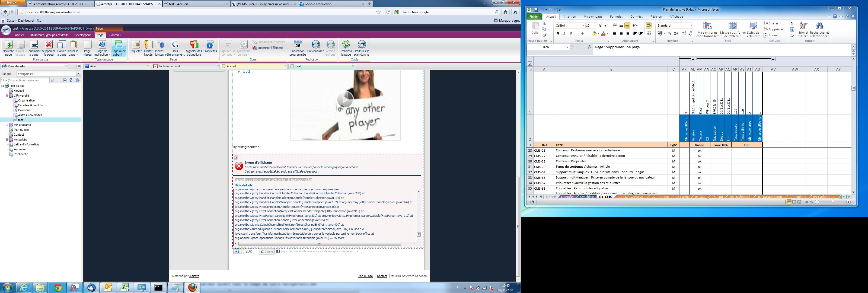This screenshot has width=868, height=293.
Task: Select outline level 2 button in Excel
Action: tap(530, 64)
